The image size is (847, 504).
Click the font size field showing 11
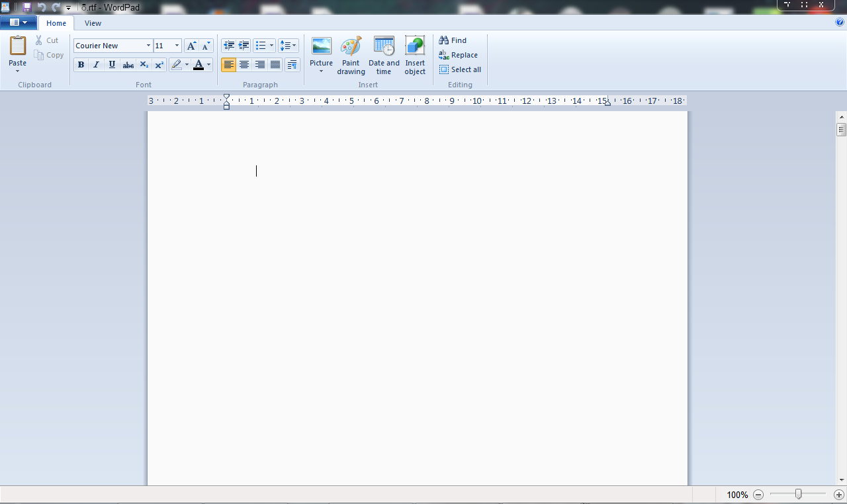pos(163,46)
